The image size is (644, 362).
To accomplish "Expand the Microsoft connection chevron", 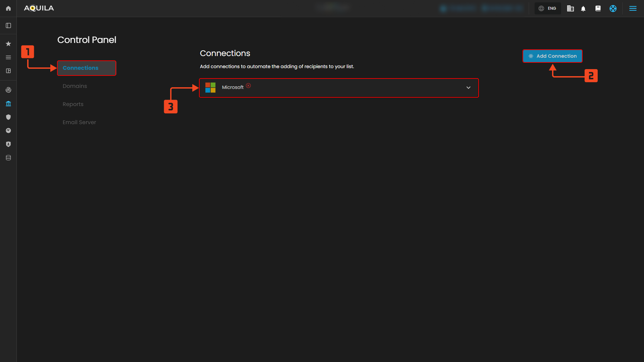I will point(468,88).
